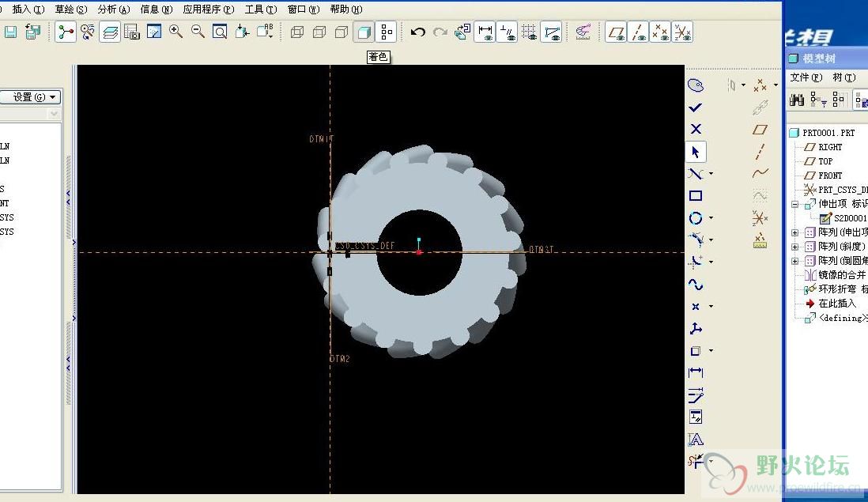The image size is (868, 502).
Task: Click the Constraints dialog tool icon
Action: coord(696,417)
